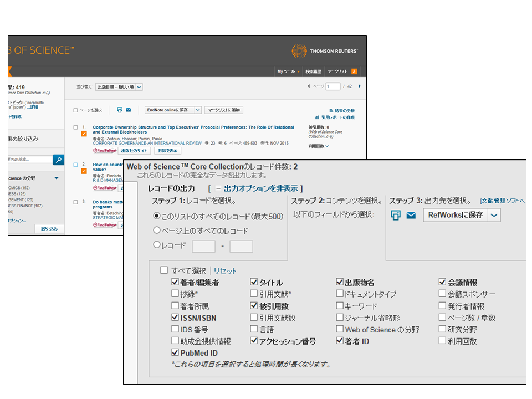
Task: Open the マークリスト in the top bar
Action: [342, 71]
